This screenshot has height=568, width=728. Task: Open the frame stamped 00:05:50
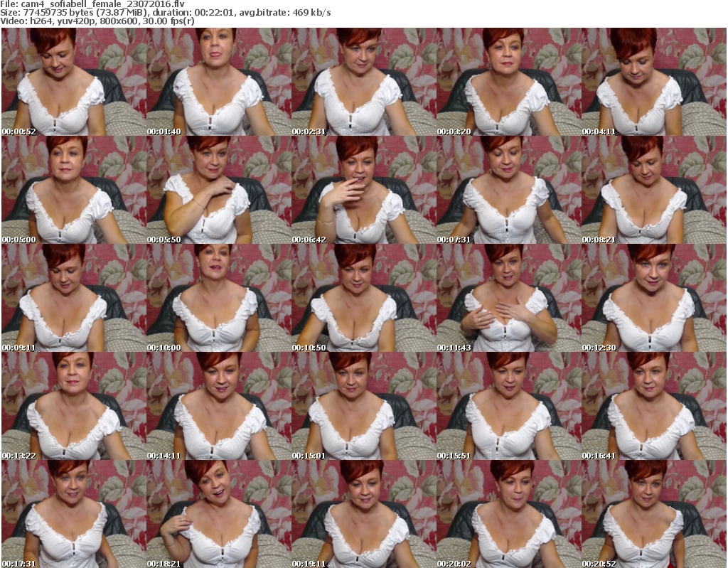219,190
